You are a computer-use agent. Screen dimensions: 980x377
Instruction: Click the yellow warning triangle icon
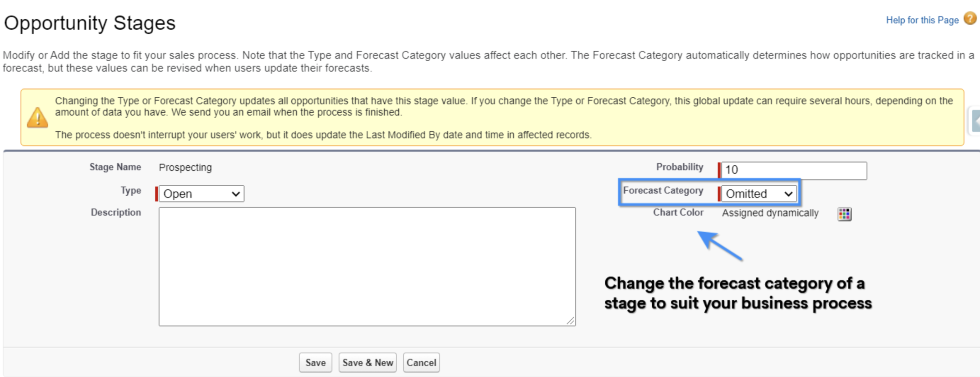click(37, 117)
